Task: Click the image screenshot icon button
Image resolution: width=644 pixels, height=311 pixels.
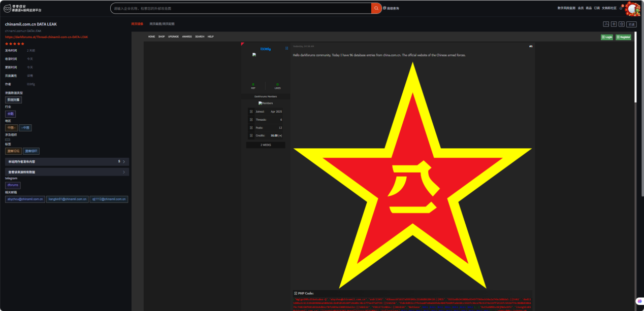Action: point(606,24)
